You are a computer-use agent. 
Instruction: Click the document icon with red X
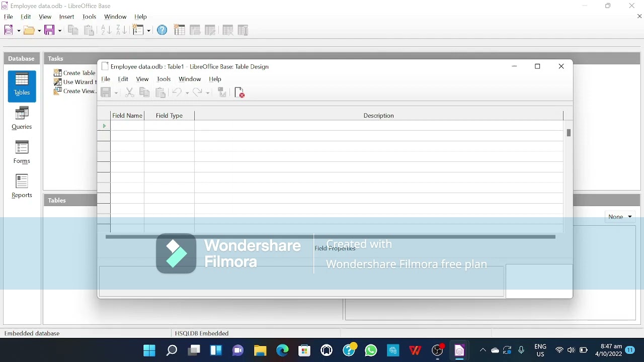click(x=239, y=93)
